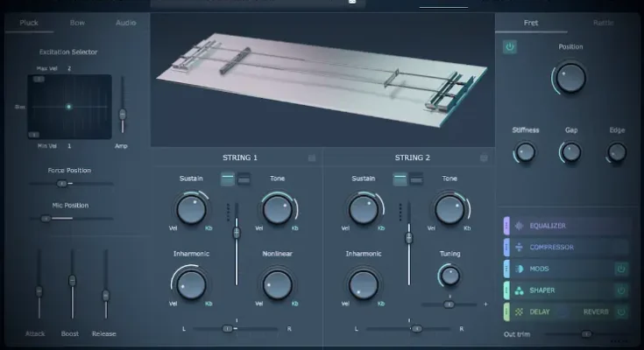Switch to the Bow tab
644x350 pixels.
click(76, 24)
